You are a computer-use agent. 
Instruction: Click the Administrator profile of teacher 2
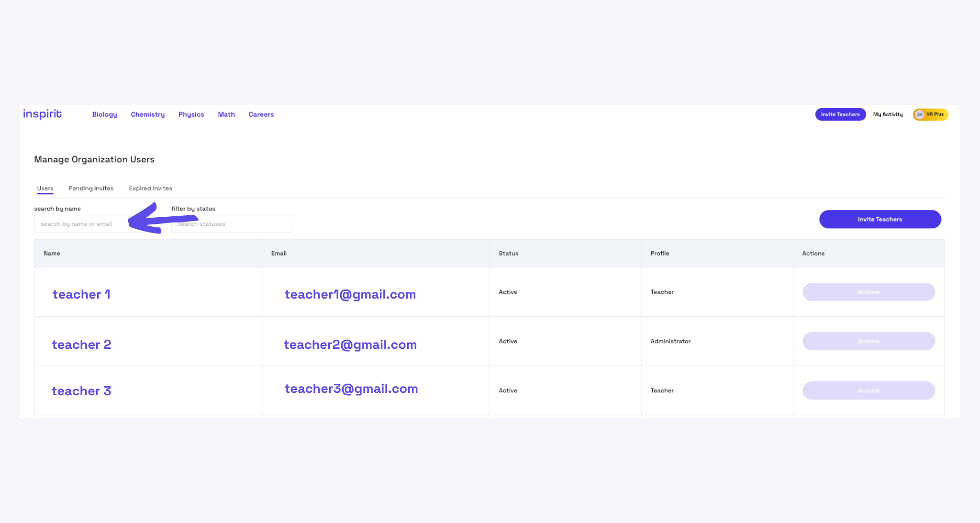tap(670, 341)
